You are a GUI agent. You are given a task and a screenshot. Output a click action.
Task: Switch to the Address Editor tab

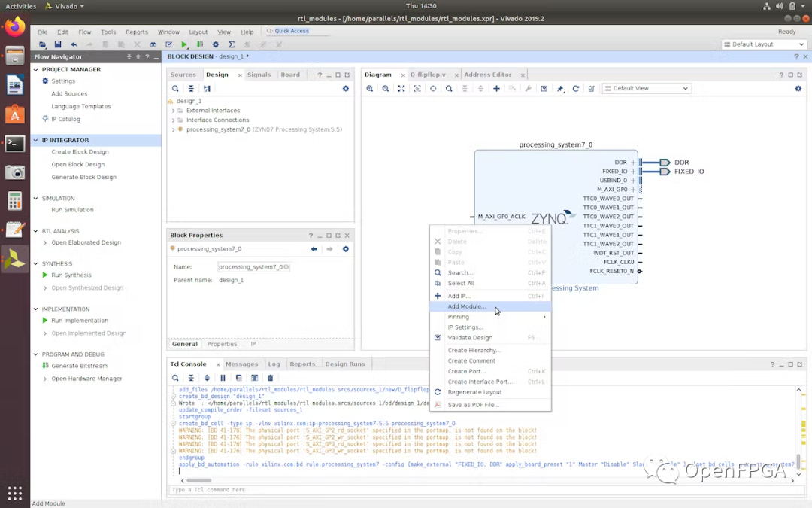[x=487, y=75]
